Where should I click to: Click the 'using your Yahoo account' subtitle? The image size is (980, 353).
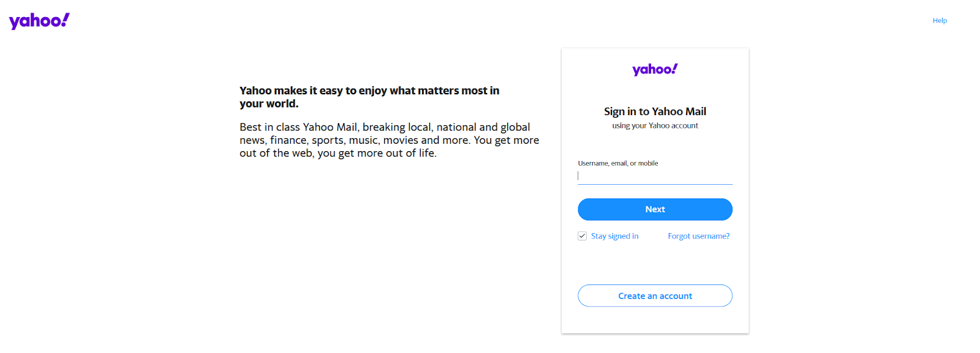(x=655, y=125)
